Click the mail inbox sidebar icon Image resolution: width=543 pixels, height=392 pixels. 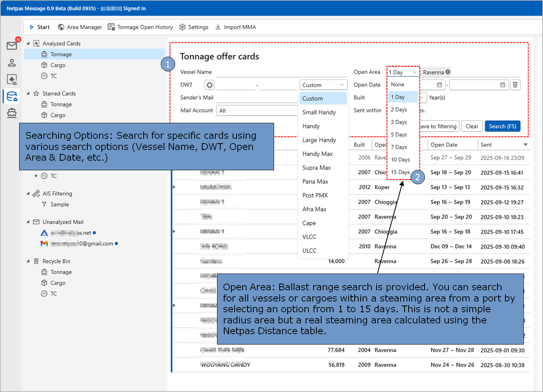point(12,45)
